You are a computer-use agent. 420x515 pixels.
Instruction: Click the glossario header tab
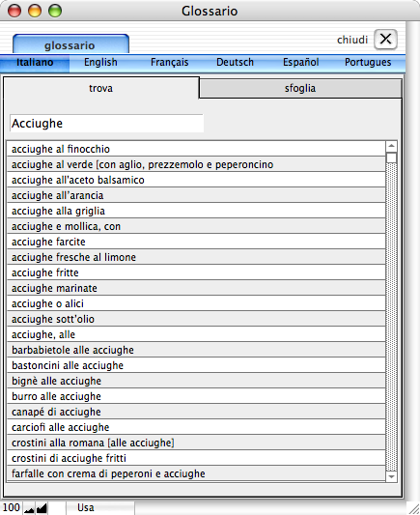(70, 44)
